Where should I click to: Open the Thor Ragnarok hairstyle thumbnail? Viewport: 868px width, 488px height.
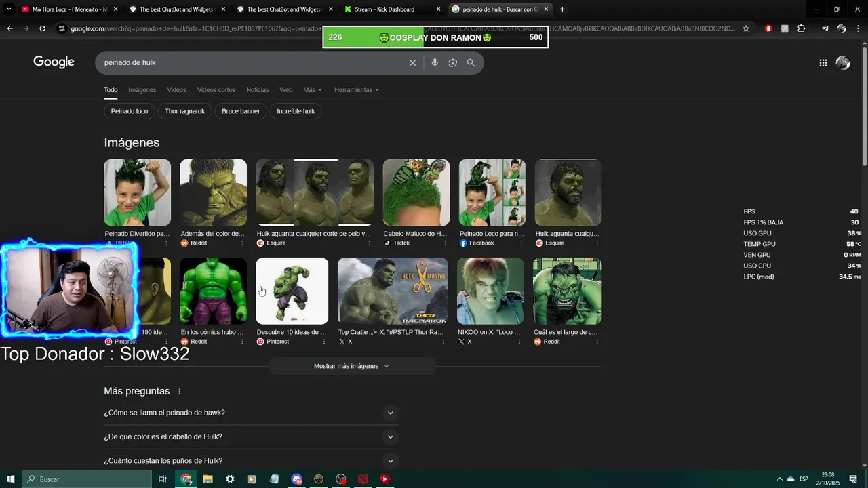click(393, 291)
